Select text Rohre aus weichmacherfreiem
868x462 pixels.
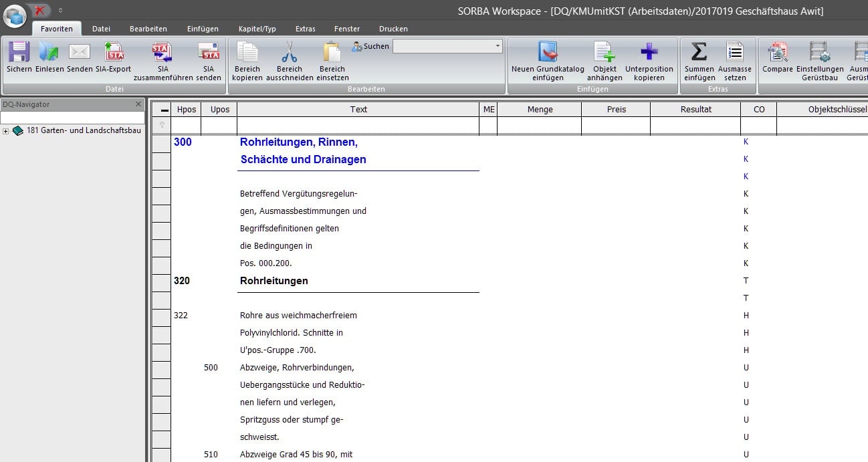point(298,316)
